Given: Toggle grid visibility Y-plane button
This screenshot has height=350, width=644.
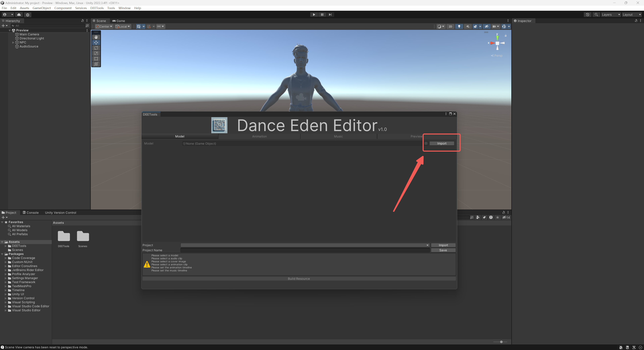Looking at the screenshot, I should pos(139,26).
